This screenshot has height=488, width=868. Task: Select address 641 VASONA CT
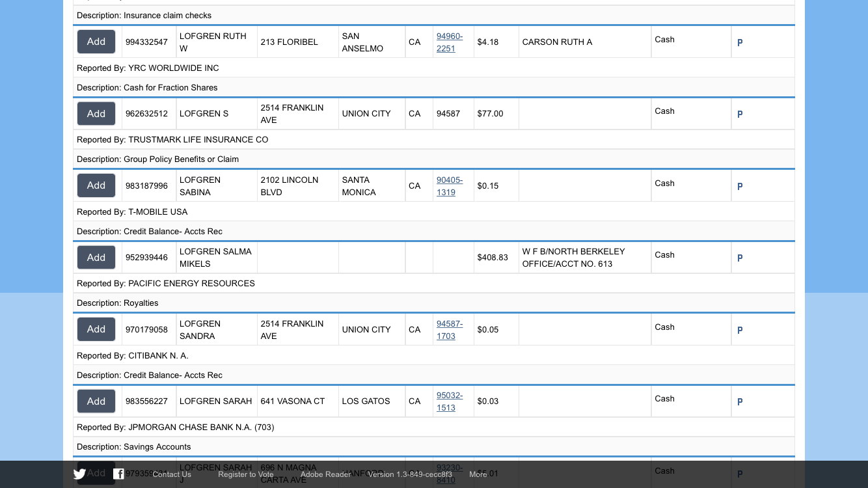pos(293,401)
